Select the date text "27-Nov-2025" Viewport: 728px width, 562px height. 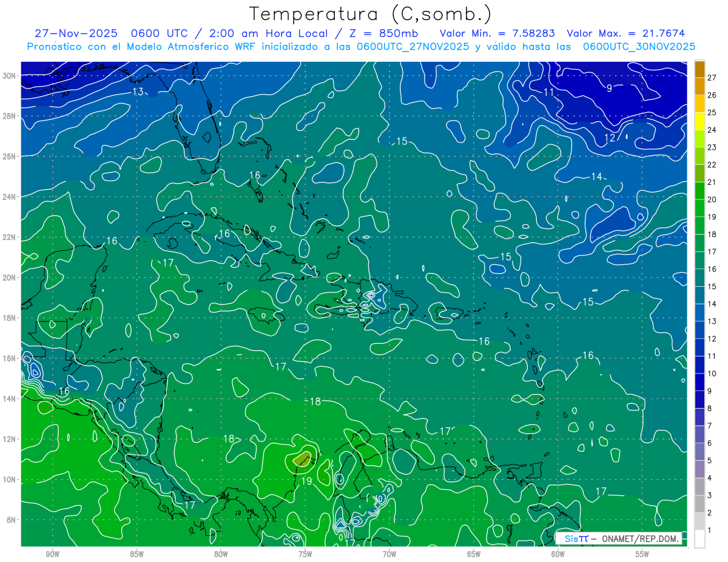(76, 33)
